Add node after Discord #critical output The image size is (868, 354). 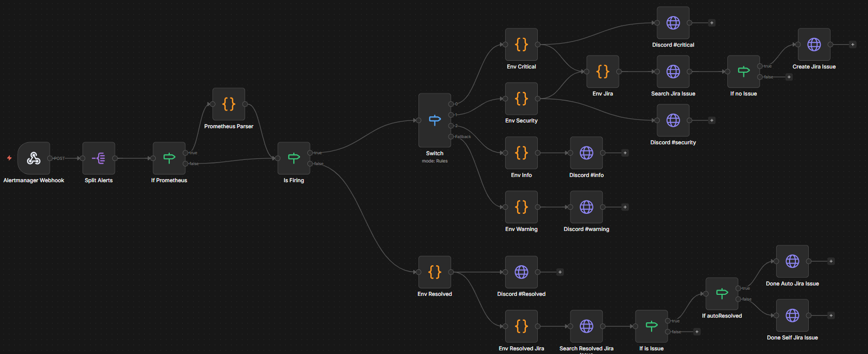[712, 23]
